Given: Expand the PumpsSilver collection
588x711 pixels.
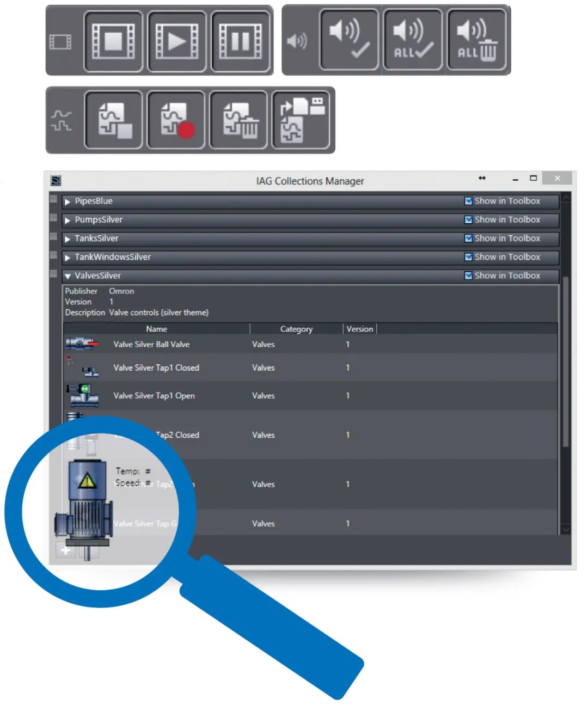Looking at the screenshot, I should pyautogui.click(x=68, y=220).
